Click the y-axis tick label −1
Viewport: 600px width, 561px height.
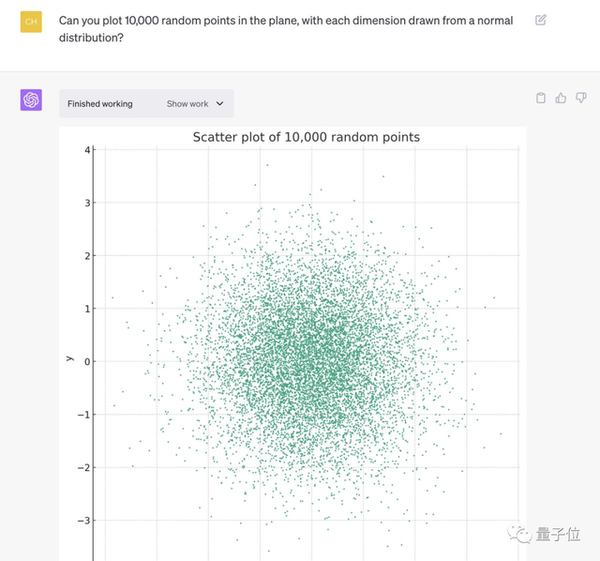click(x=84, y=415)
